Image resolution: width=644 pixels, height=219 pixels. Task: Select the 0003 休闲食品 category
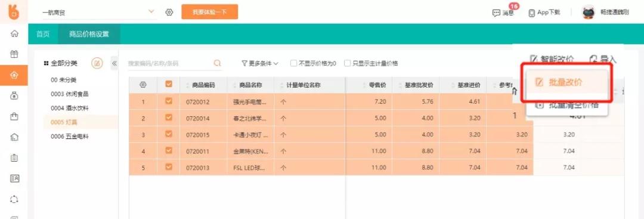69,94
